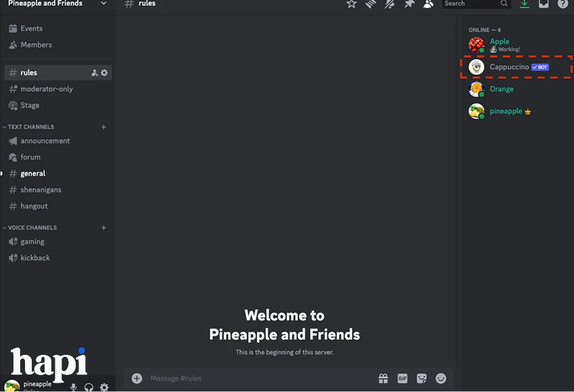Open the Inbox icon
This screenshot has width=574, height=392.
point(544,3)
